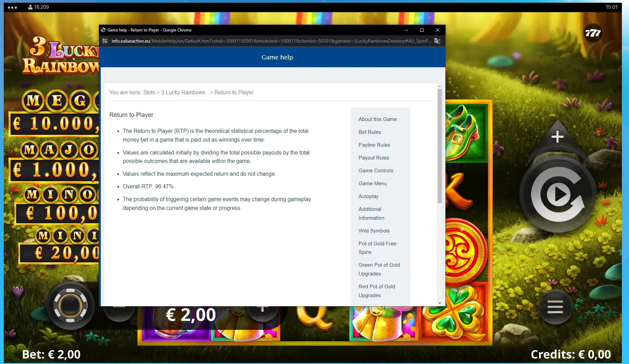
Task: Click the 18,209 player count
Action: [39, 7]
